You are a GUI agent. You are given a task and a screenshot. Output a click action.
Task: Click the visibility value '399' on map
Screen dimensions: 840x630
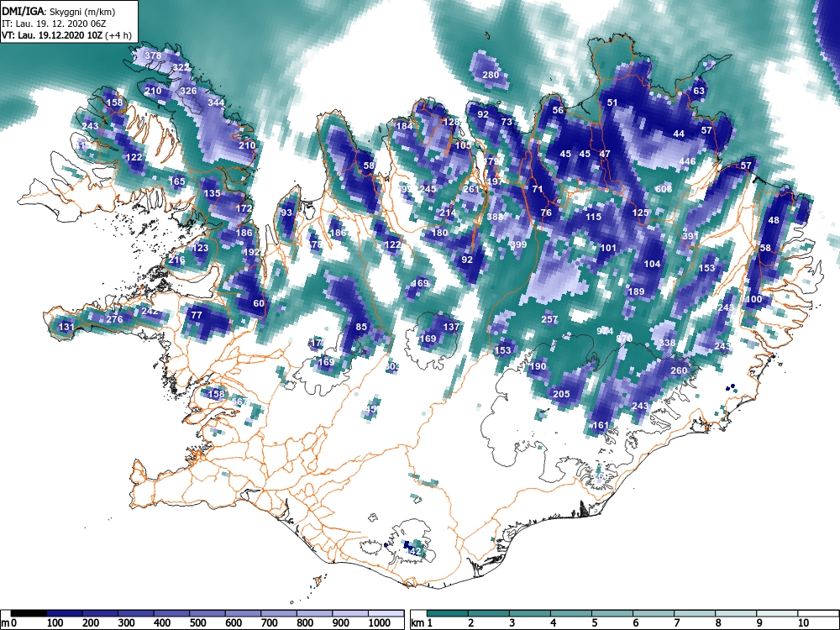pos(518,244)
